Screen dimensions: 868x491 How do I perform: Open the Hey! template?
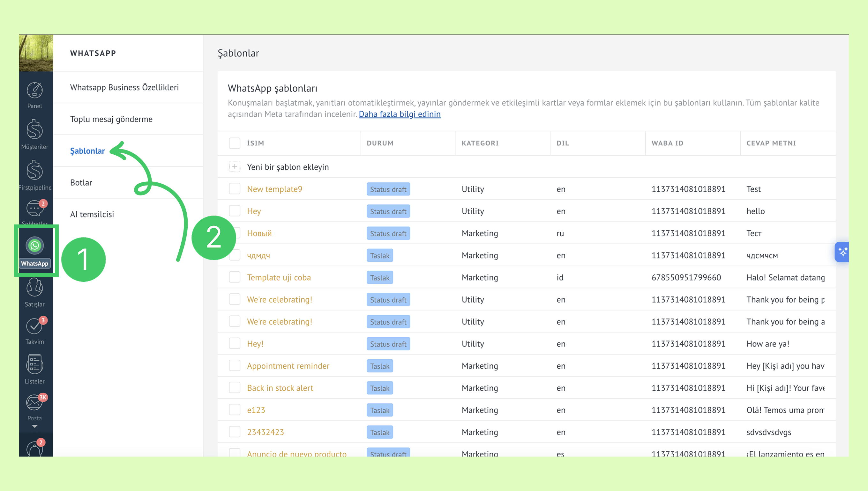[x=255, y=344]
